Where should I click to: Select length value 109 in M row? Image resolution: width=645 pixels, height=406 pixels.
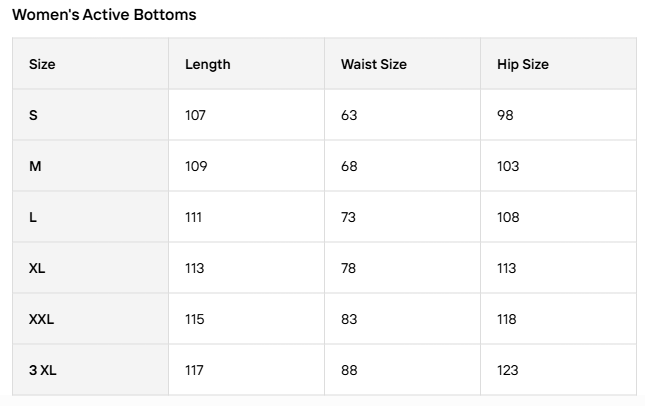click(x=196, y=166)
